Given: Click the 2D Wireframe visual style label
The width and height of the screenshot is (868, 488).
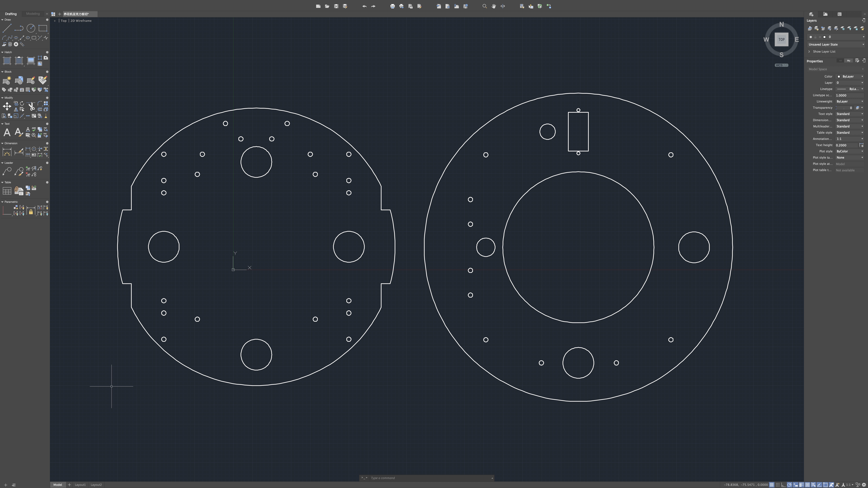Looking at the screenshot, I should 81,21.
